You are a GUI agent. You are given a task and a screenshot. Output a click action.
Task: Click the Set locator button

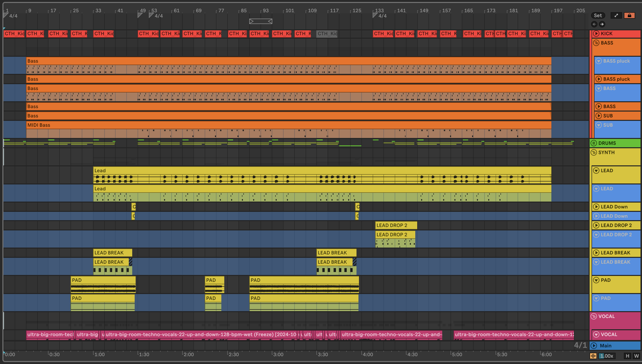click(598, 15)
